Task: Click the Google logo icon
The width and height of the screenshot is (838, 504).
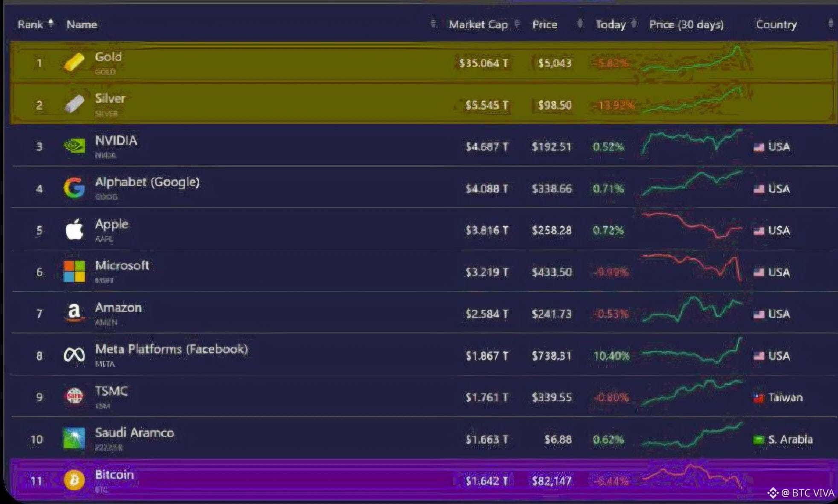Action: (74, 188)
